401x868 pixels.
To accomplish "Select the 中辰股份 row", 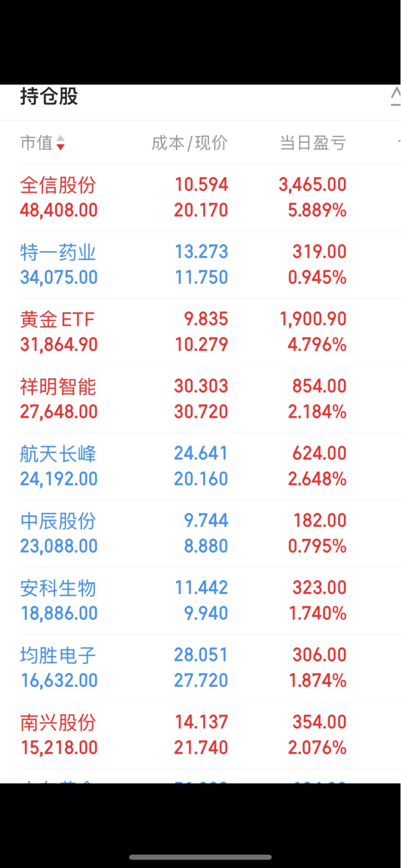I will (x=58, y=521).
